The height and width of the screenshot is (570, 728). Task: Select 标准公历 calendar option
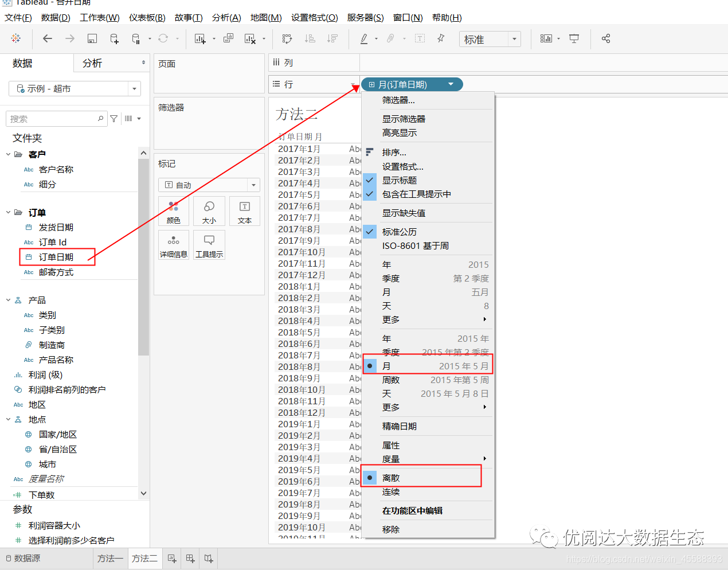428,232
